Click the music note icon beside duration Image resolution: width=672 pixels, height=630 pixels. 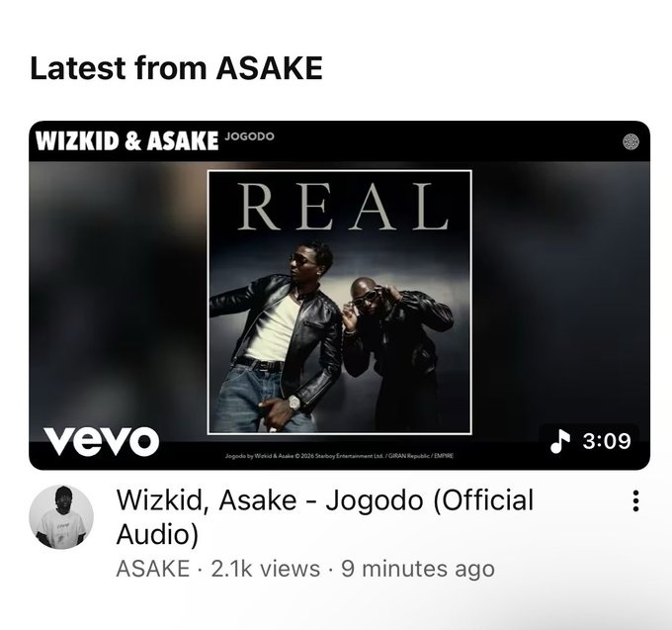560,441
